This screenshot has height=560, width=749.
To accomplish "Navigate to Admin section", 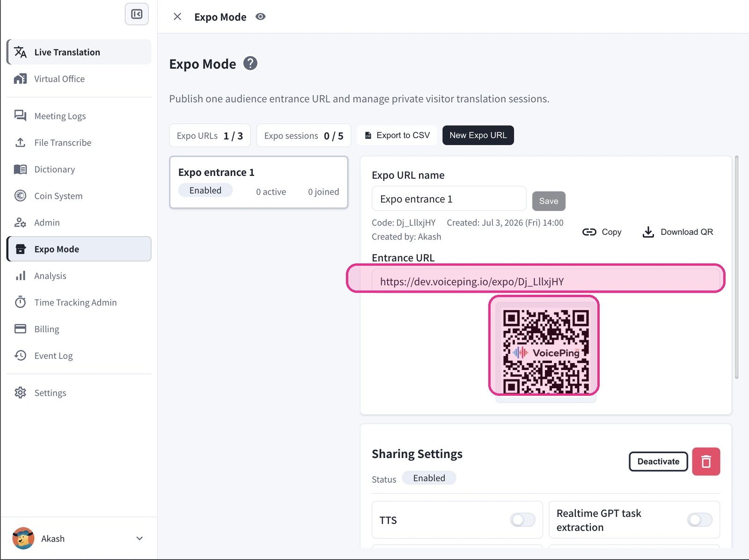I will (79, 222).
